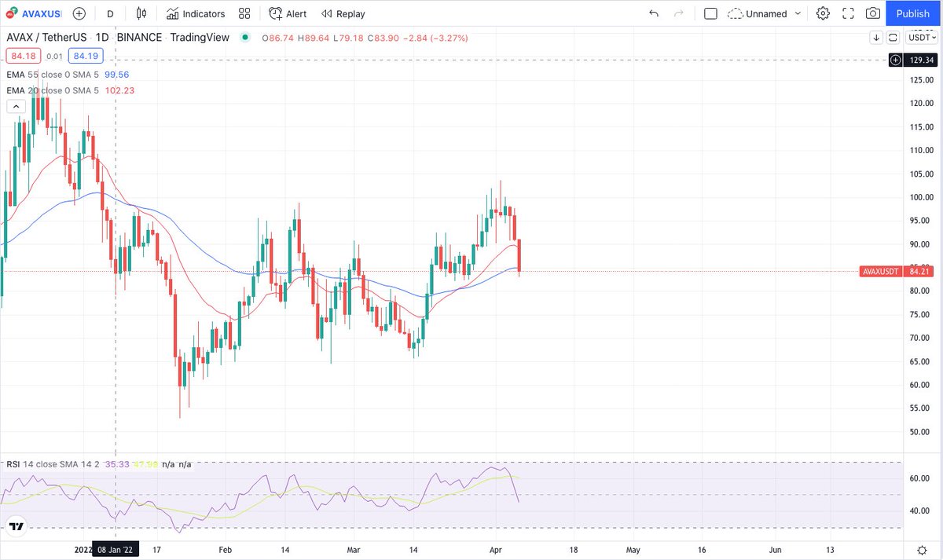Open chart settings gear in top toolbar
943x560 pixels.
point(823,13)
